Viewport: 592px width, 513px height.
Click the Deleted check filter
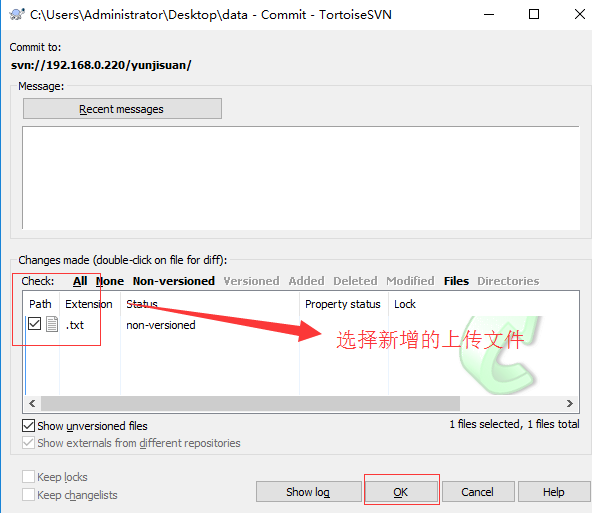[x=355, y=281]
